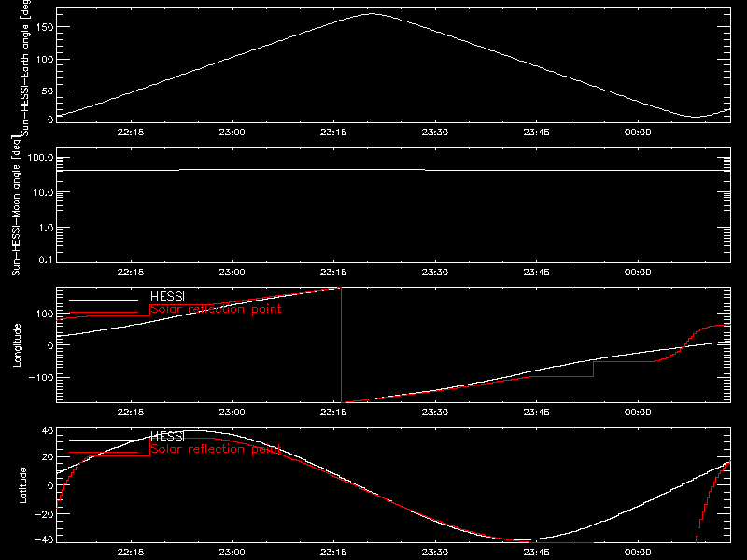This screenshot has height=560, width=747.
Task: Select the -100 tick label in Longitude plot
Action: coord(41,377)
